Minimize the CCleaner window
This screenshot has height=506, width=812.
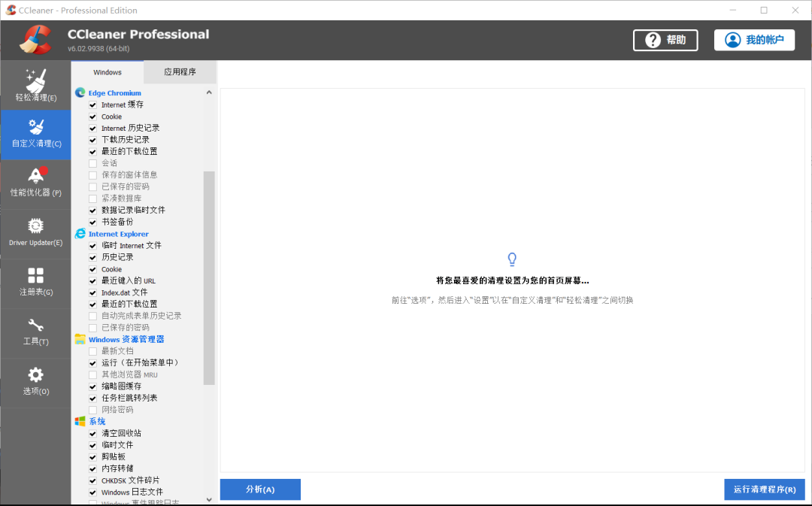pos(733,11)
